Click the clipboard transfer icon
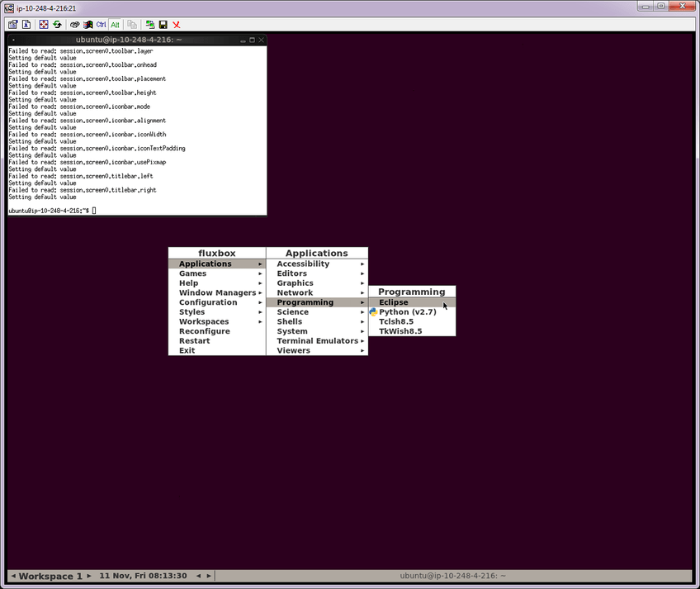The height and width of the screenshot is (589, 700). (132, 24)
